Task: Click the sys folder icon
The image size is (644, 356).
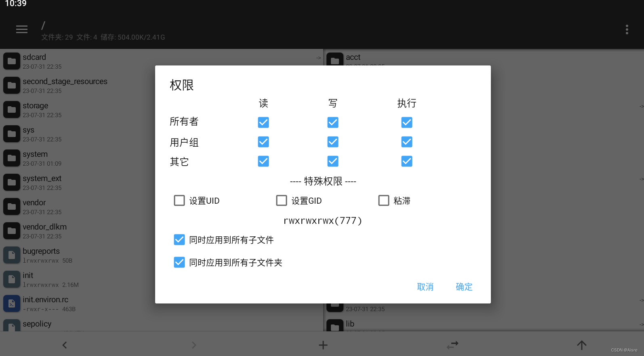Action: pos(12,134)
